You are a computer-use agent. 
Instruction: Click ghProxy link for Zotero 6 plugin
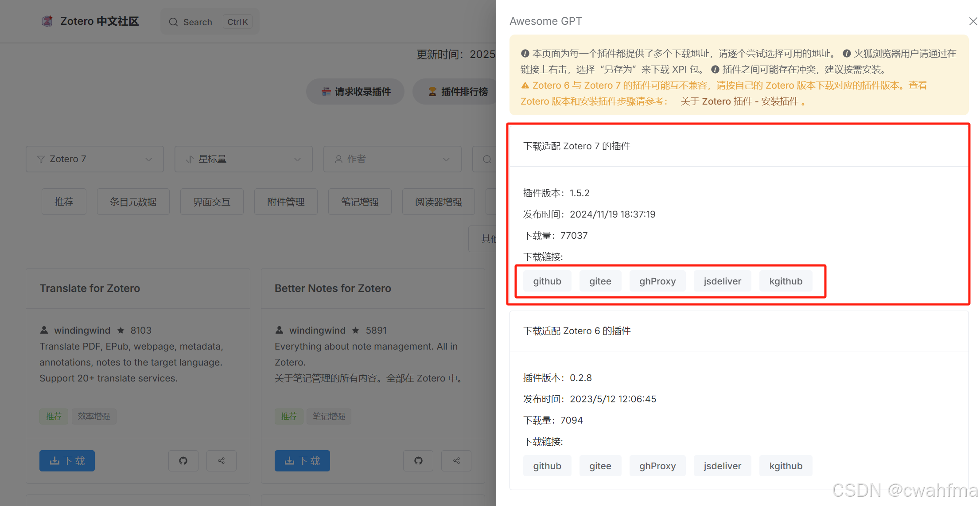[657, 466]
